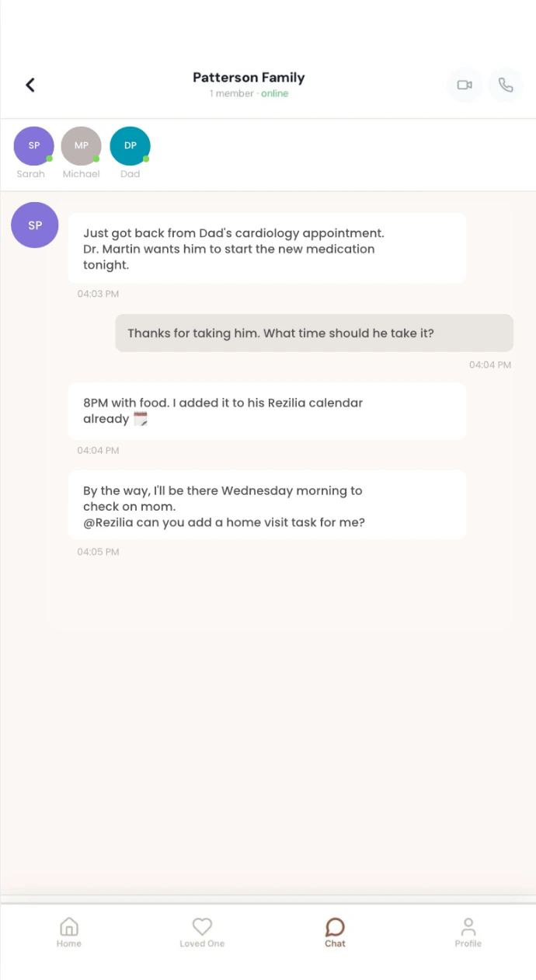Screen dimensions: 536x980
Task: Open the Profile tab
Action: pyautogui.click(x=468, y=932)
